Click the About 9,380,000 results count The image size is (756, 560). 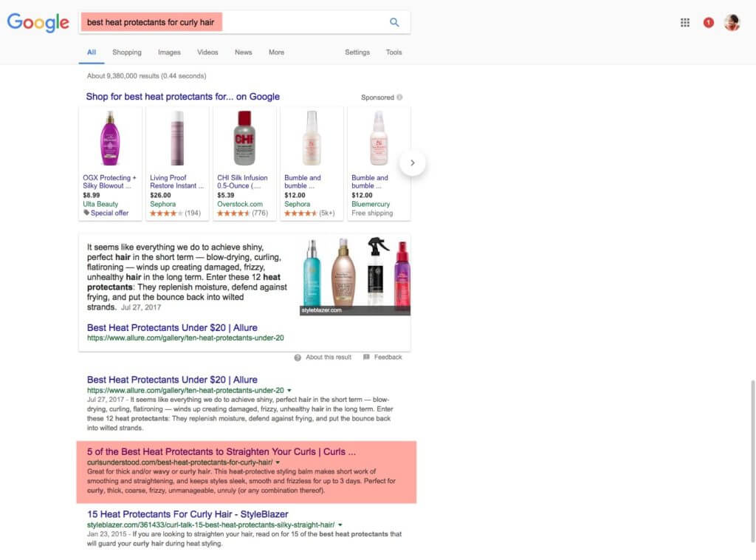tap(147, 76)
